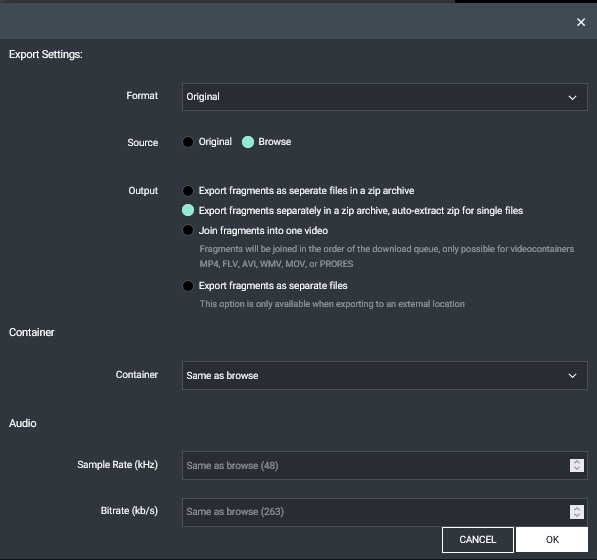Select Export fragments as separate files option

188,286
